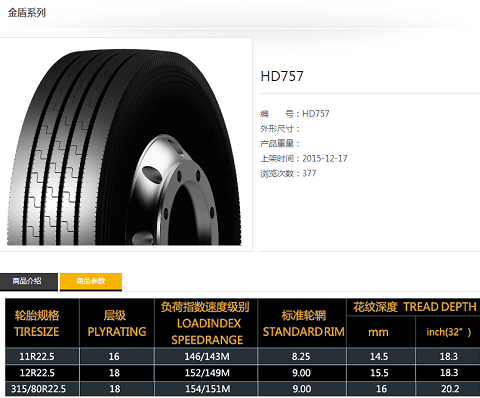Switch to the 商品参数 tab
This screenshot has height=398, width=480.
coord(91,282)
